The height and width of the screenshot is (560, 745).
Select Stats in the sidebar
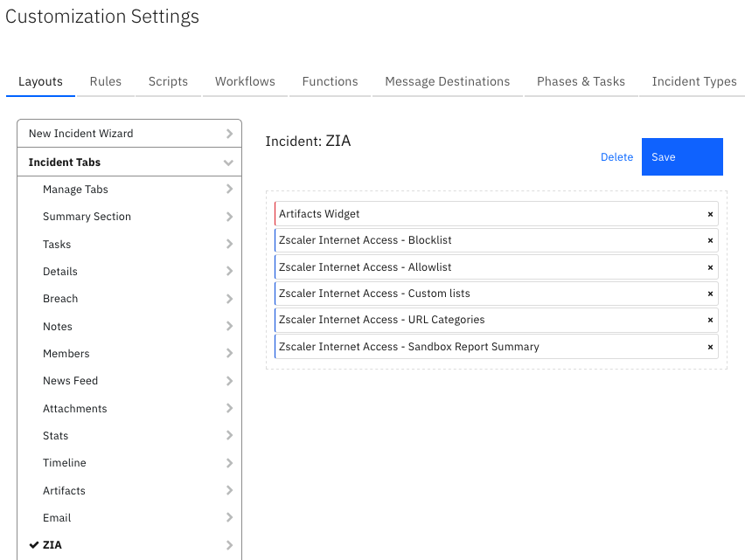coord(129,435)
